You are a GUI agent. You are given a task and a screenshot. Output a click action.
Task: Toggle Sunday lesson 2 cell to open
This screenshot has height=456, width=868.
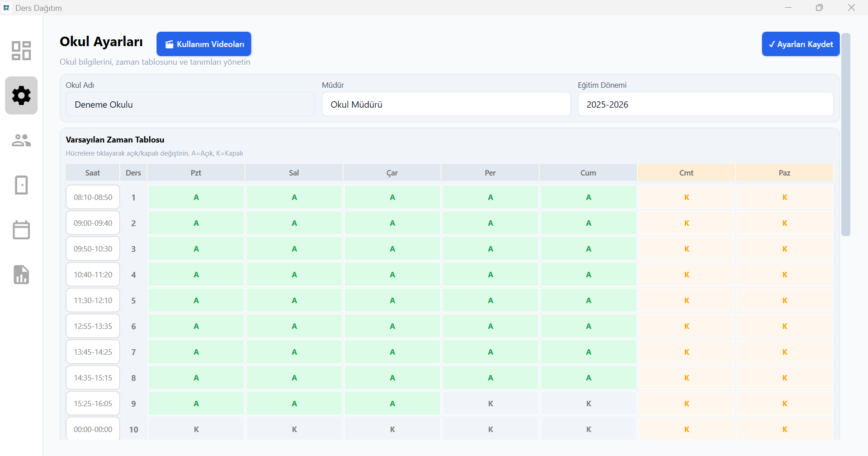click(x=784, y=223)
